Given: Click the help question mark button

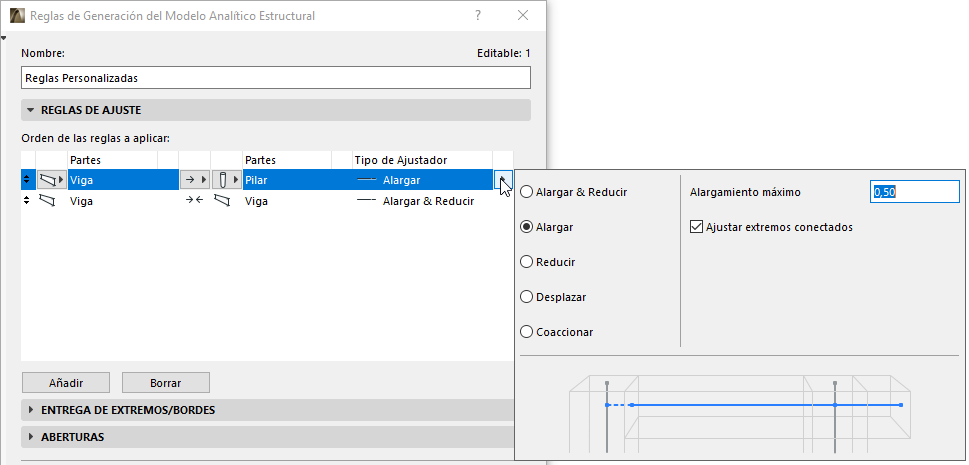Looking at the screenshot, I should tap(478, 15).
